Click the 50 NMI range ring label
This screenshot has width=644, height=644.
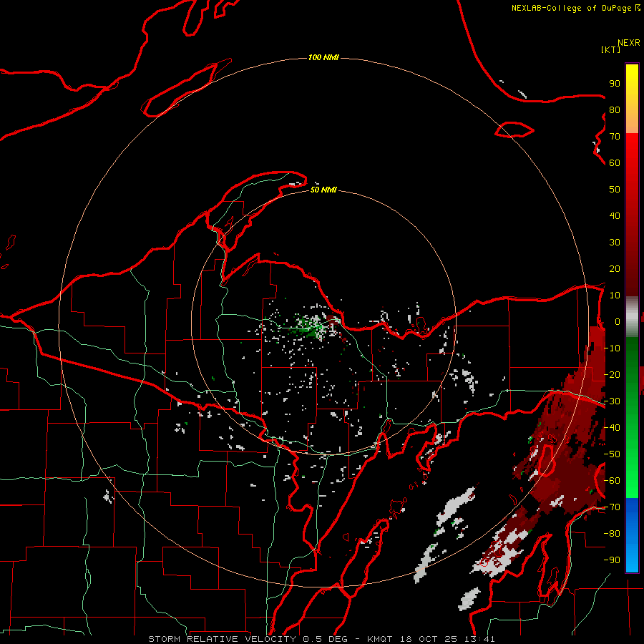point(323,190)
